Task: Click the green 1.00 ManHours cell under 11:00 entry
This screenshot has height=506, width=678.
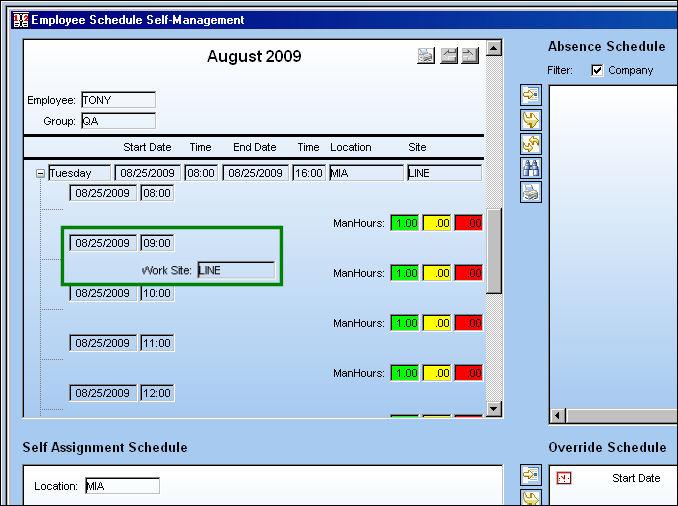Action: pyautogui.click(x=405, y=373)
